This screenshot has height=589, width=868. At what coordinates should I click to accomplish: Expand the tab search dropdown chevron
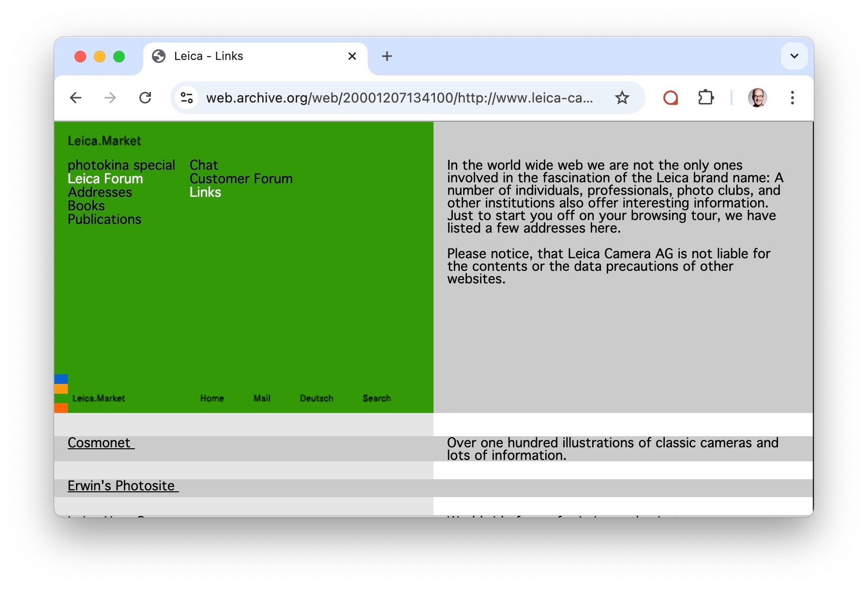(794, 56)
